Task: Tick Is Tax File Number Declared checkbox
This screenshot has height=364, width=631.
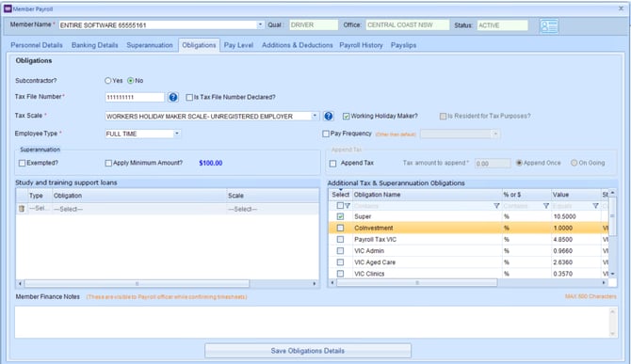Action: [x=189, y=97]
